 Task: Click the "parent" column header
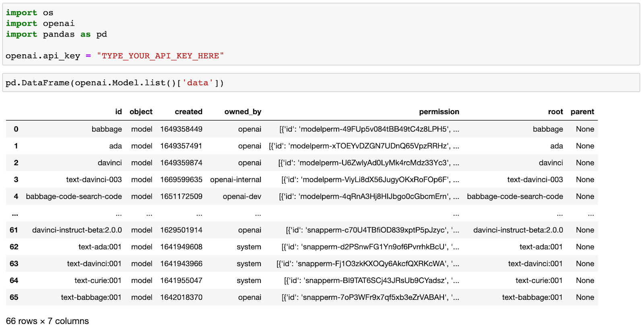[582, 112]
